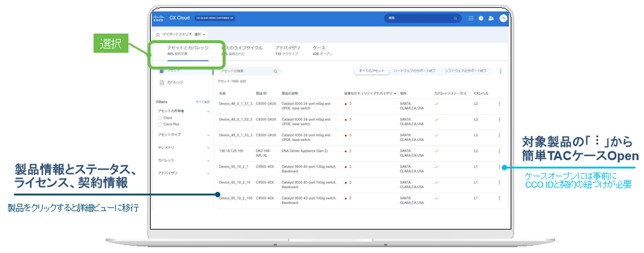The image size is (644, 253).
Task: Open the row menu for Device_48_0_1_52_3
Action: (x=499, y=119)
